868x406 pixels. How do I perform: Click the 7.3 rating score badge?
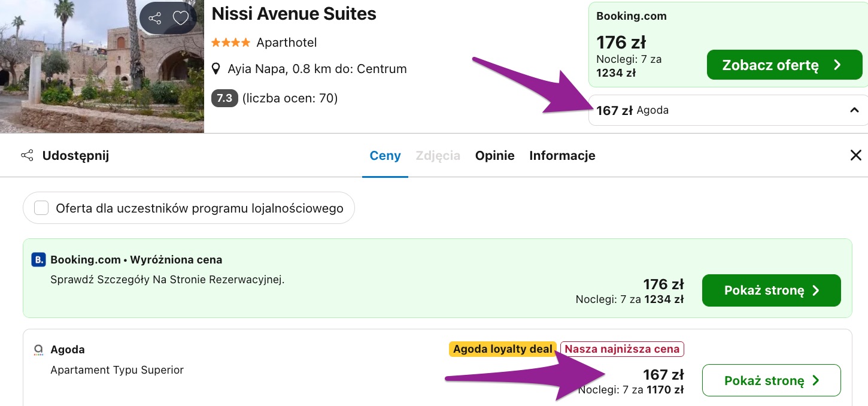[224, 98]
